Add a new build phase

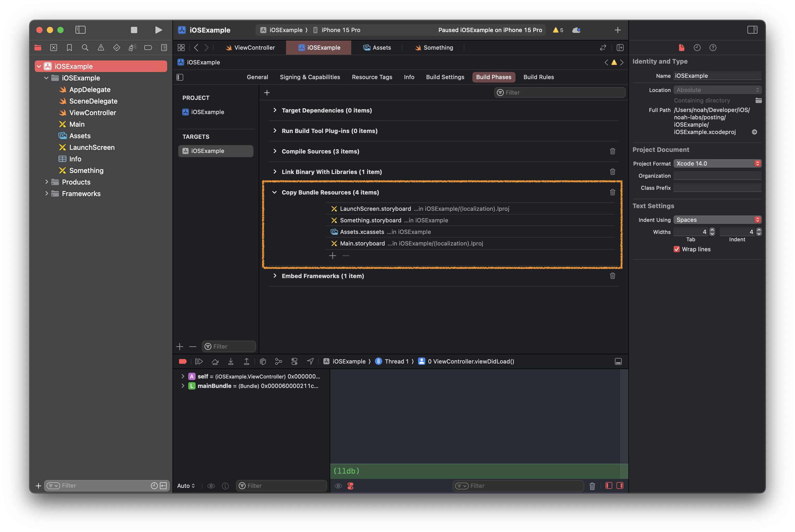(267, 93)
